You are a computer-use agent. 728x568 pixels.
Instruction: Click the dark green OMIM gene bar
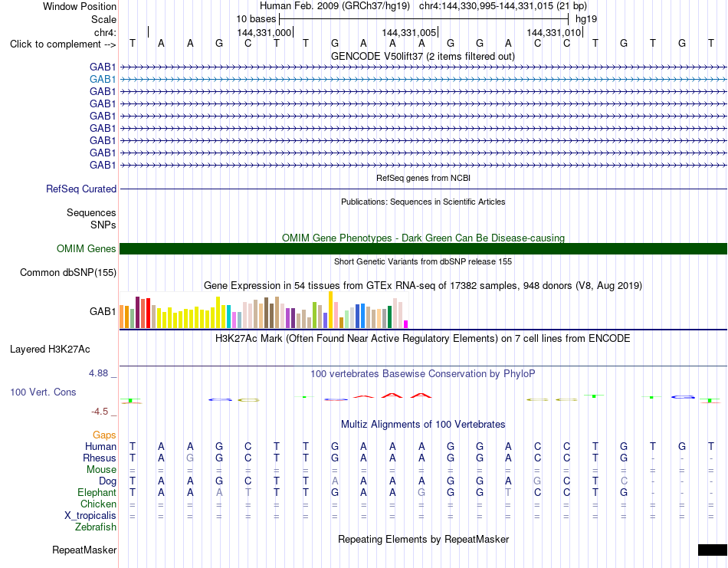tap(423, 248)
